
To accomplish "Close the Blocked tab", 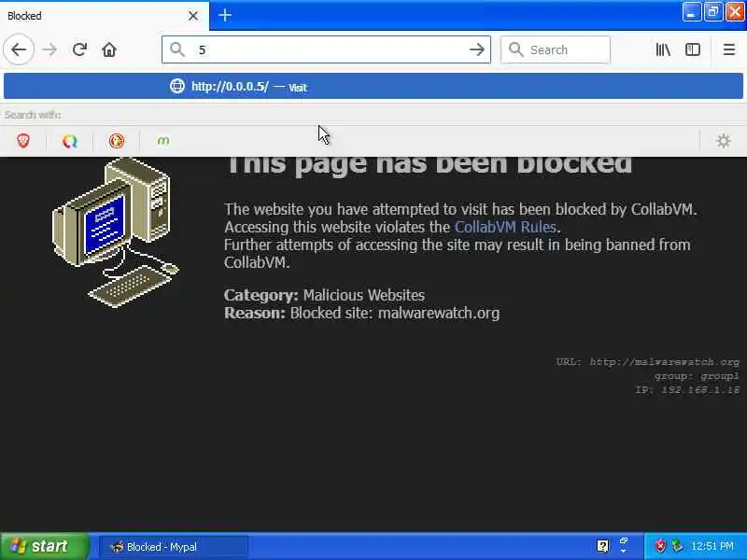I will [193, 16].
